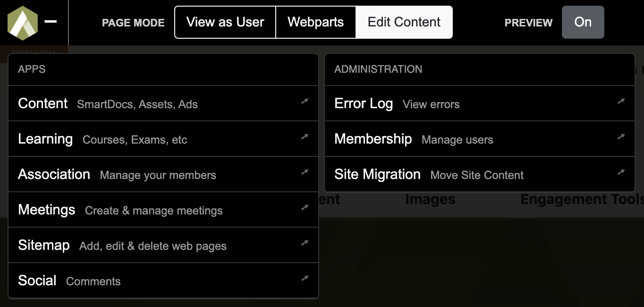Click the 'Comments' description text
Screen dimensions: 644x307
(x=93, y=281)
